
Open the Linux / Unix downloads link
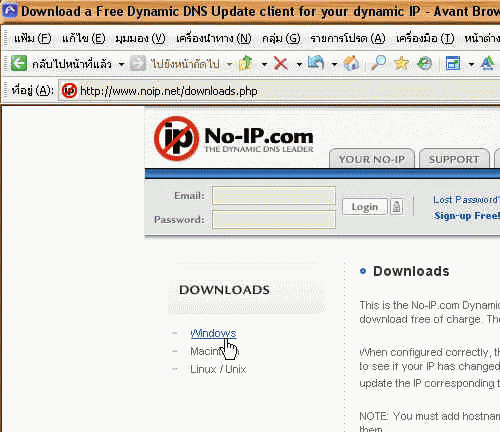(x=218, y=369)
